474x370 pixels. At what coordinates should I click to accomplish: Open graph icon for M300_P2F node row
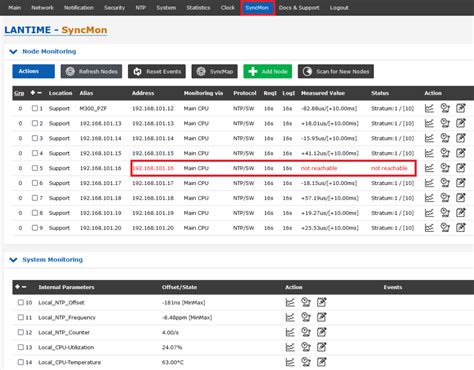[x=429, y=108]
